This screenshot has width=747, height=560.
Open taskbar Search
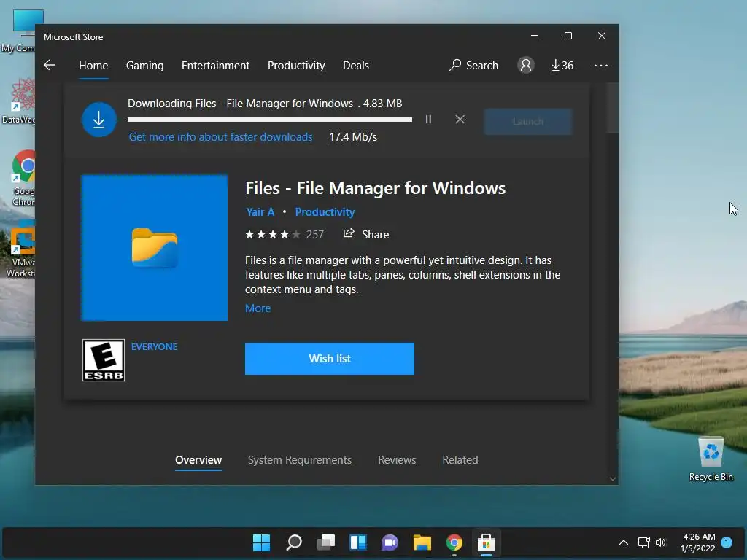click(x=294, y=542)
